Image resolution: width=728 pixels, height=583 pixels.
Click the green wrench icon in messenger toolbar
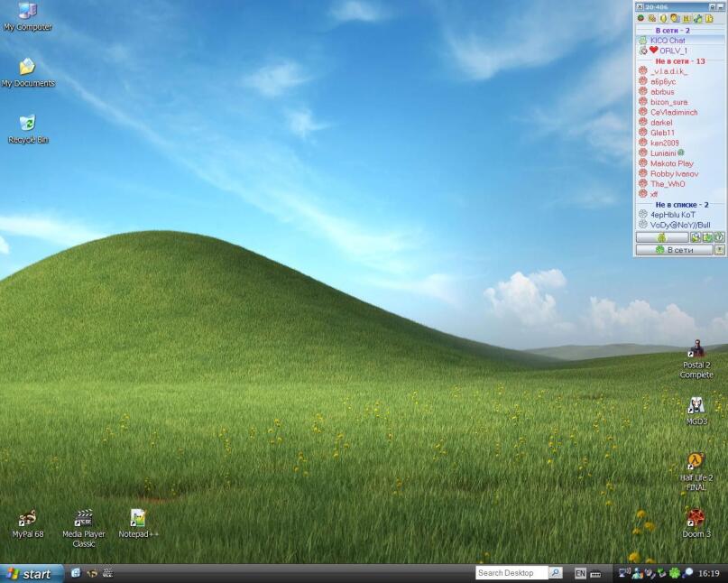tap(697, 18)
